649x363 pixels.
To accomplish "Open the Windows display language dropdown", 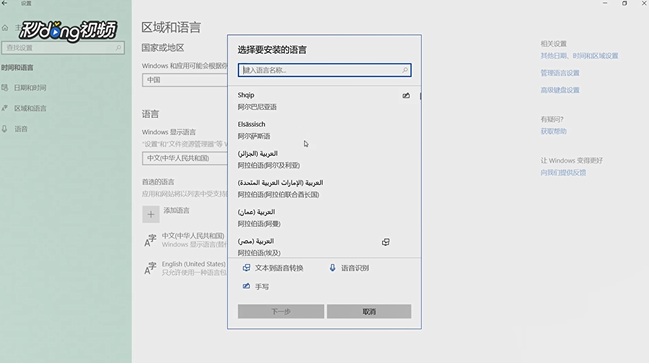I will pos(185,158).
